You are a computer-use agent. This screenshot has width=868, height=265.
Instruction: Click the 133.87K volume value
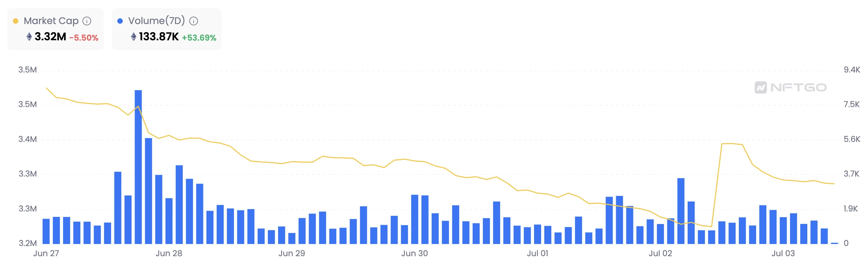(x=159, y=37)
